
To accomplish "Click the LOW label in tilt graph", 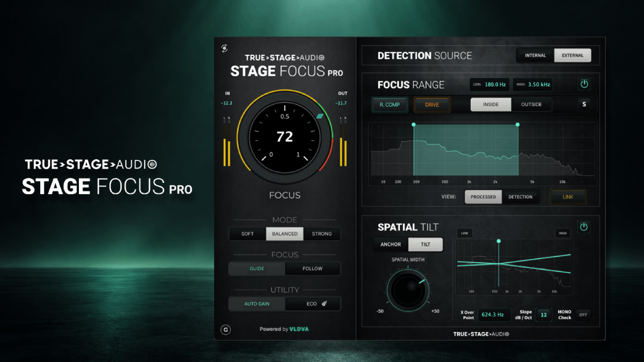I will point(464,233).
